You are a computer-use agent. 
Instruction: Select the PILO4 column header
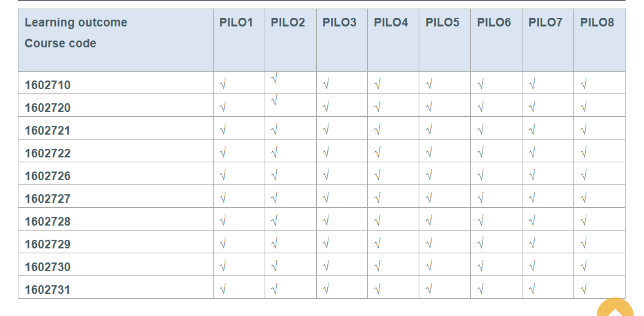(390, 23)
